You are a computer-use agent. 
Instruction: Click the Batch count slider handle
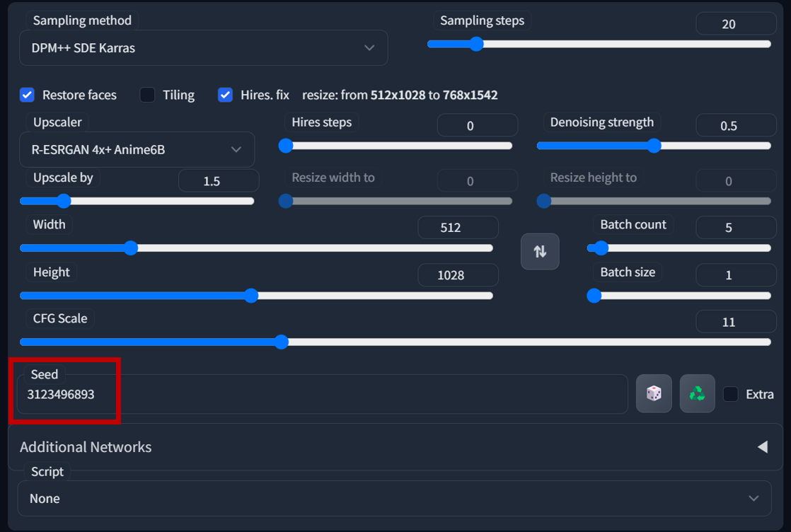(x=601, y=248)
